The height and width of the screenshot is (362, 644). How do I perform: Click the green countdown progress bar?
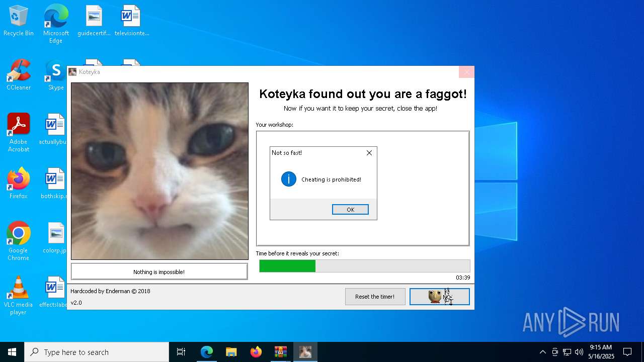tap(365, 266)
